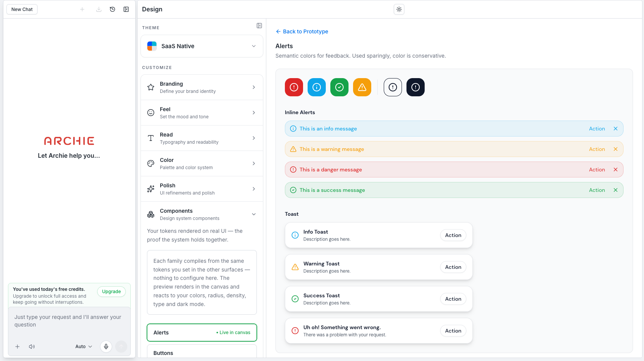
Task: Select the Alerts component item
Action: pyautogui.click(x=202, y=333)
